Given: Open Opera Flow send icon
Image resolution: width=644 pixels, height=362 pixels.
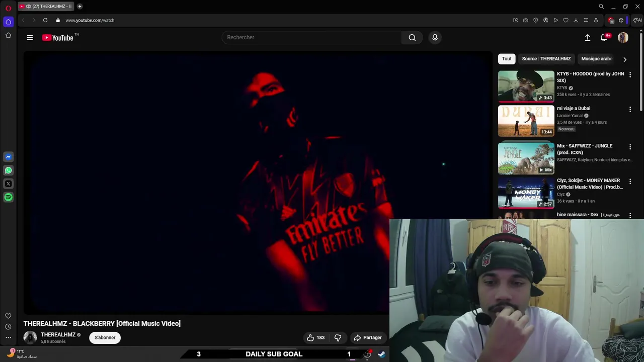Looking at the screenshot, I should tap(555, 20).
